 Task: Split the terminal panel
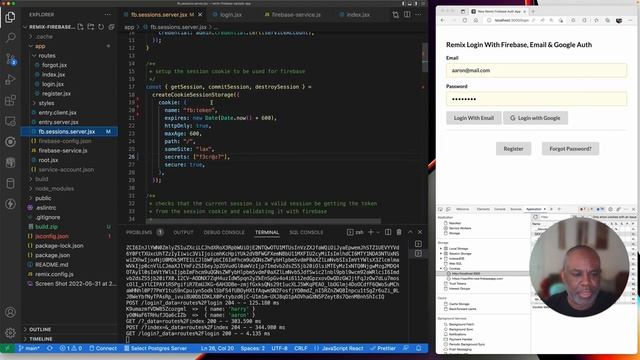click(388, 232)
